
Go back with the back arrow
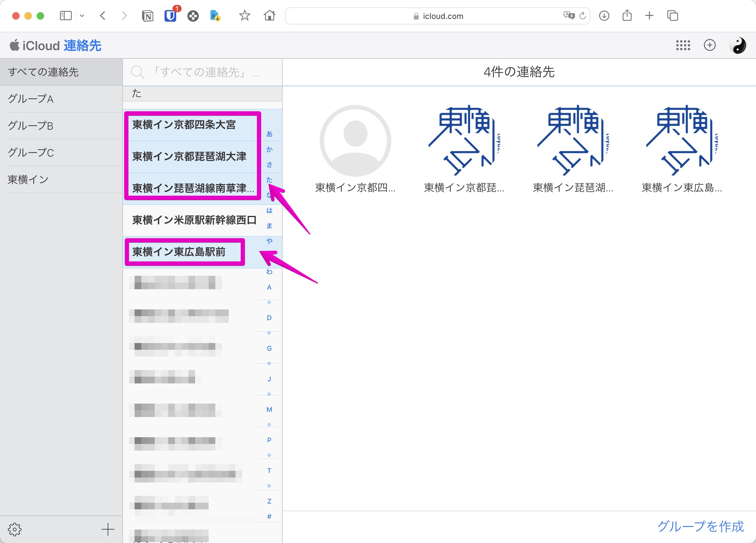click(x=103, y=16)
